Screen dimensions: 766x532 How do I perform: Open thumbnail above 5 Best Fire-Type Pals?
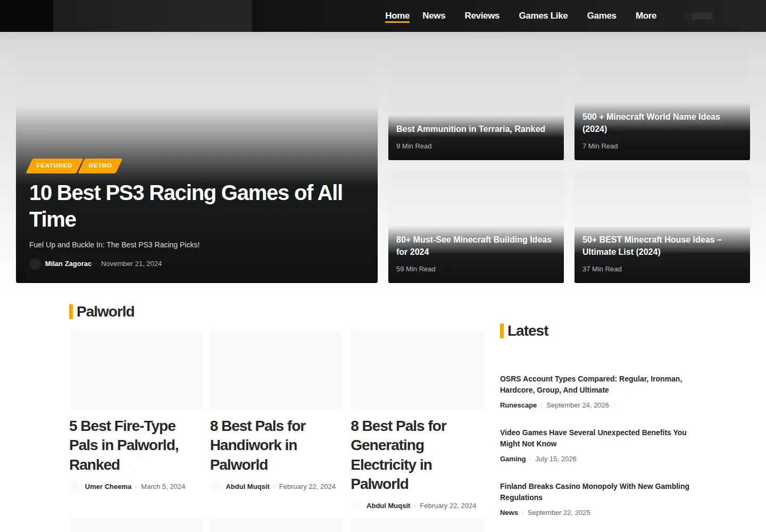point(136,370)
